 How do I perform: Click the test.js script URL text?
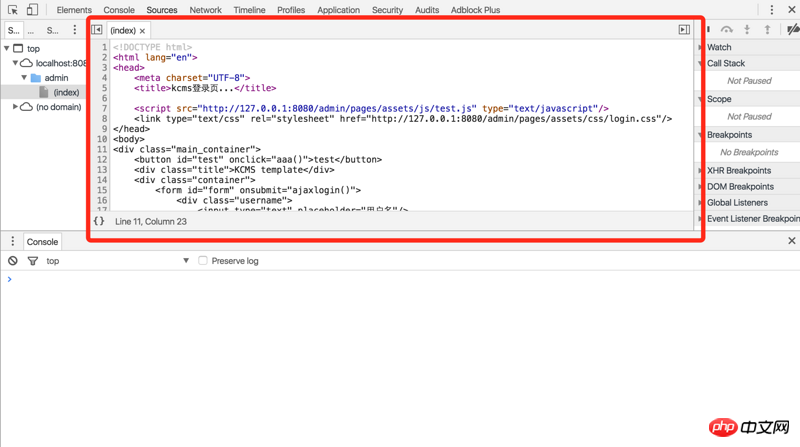pos(337,108)
